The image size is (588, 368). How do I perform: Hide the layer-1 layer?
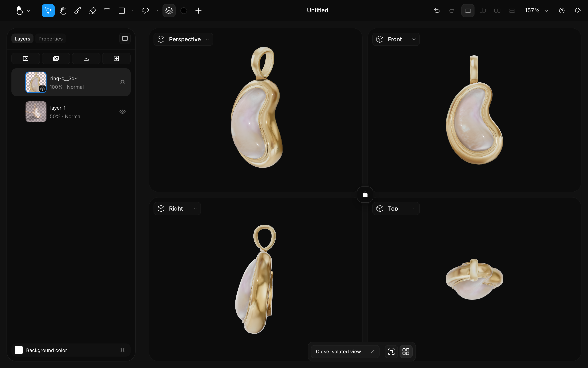pos(122,112)
